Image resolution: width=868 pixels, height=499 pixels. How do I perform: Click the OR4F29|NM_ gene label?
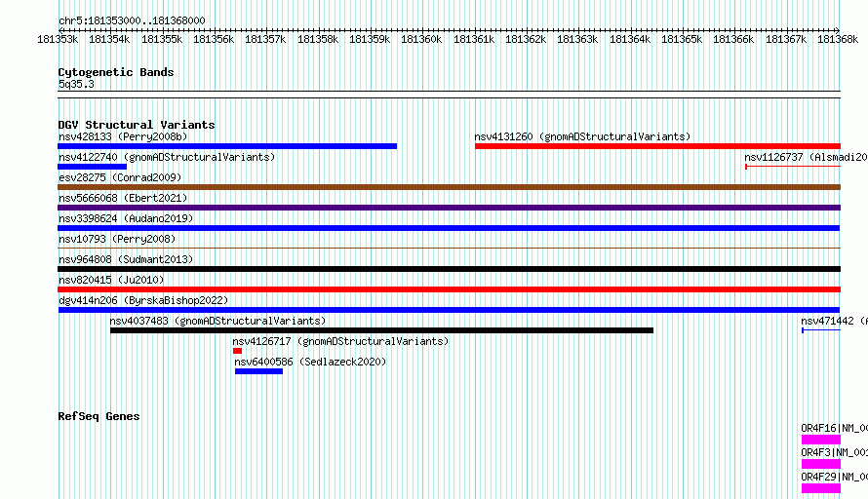click(x=834, y=477)
